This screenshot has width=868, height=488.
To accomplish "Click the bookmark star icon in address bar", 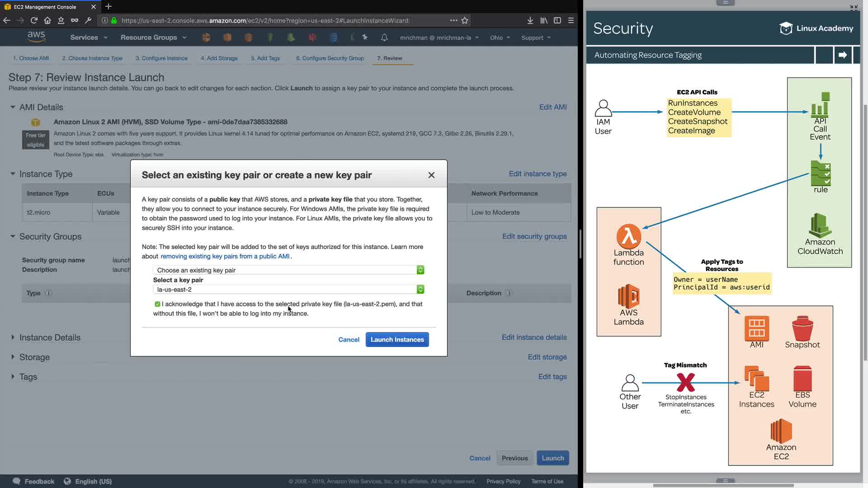I will click(465, 20).
